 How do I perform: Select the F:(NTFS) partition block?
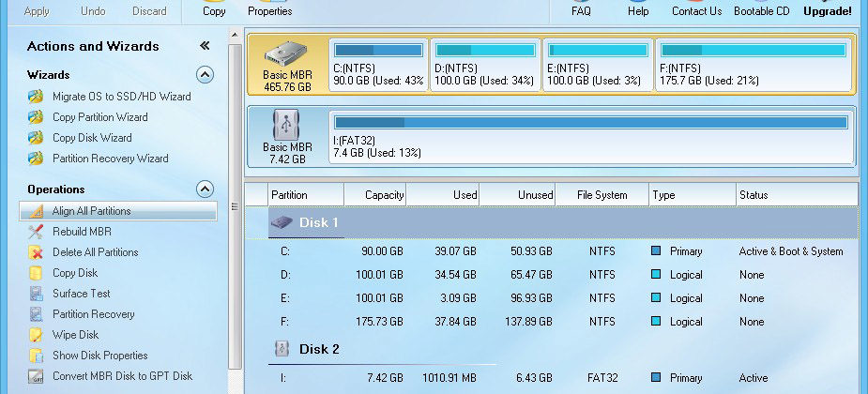[753, 65]
